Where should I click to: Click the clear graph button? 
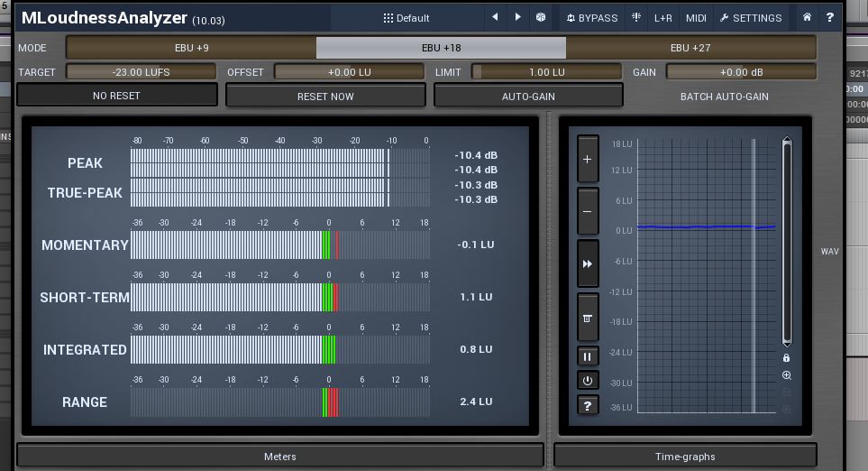(x=588, y=319)
